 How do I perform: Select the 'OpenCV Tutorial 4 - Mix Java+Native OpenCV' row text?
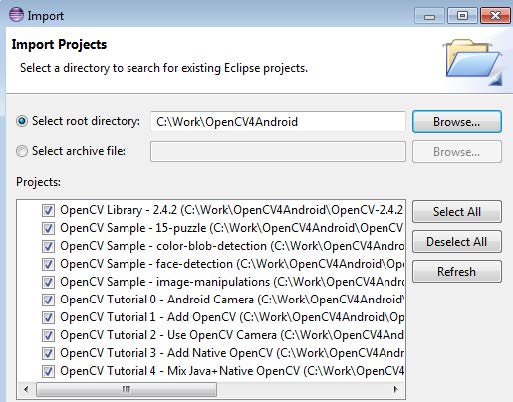(x=232, y=371)
